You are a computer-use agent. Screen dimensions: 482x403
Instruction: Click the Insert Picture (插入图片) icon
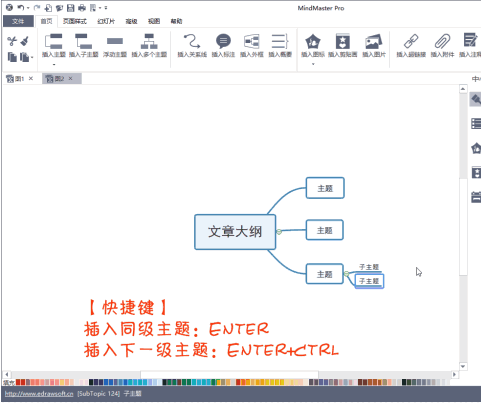[373, 41]
